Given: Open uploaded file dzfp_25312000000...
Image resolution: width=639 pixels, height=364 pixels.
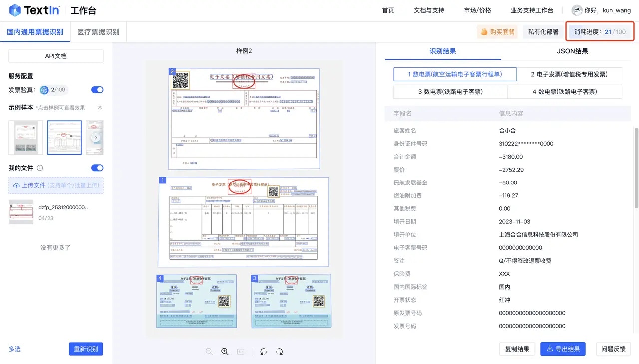Looking at the screenshot, I should [x=56, y=212].
